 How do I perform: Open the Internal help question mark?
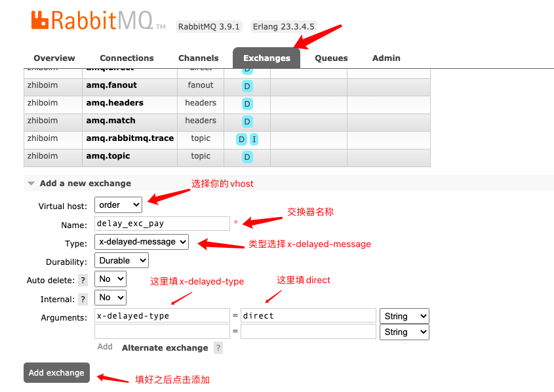(x=83, y=300)
